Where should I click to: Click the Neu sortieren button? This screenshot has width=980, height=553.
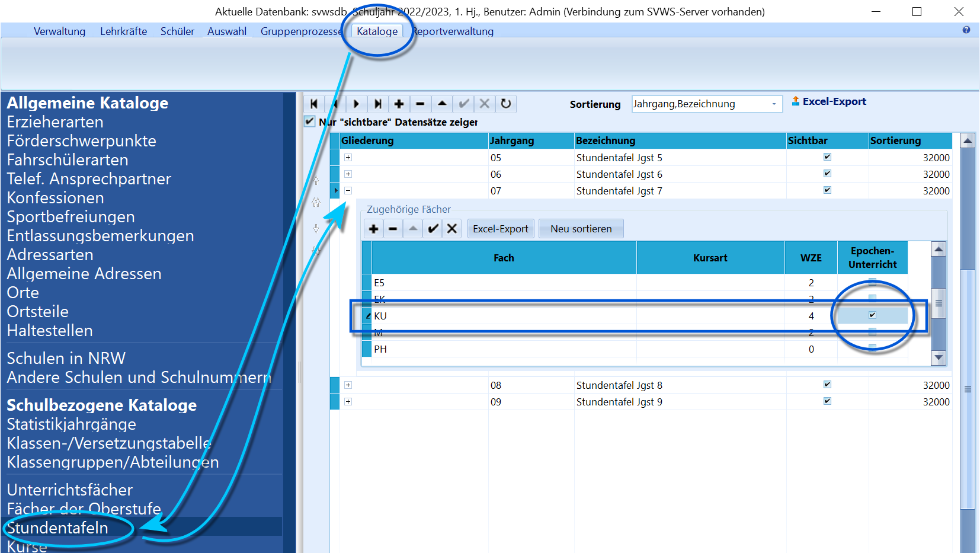point(581,229)
